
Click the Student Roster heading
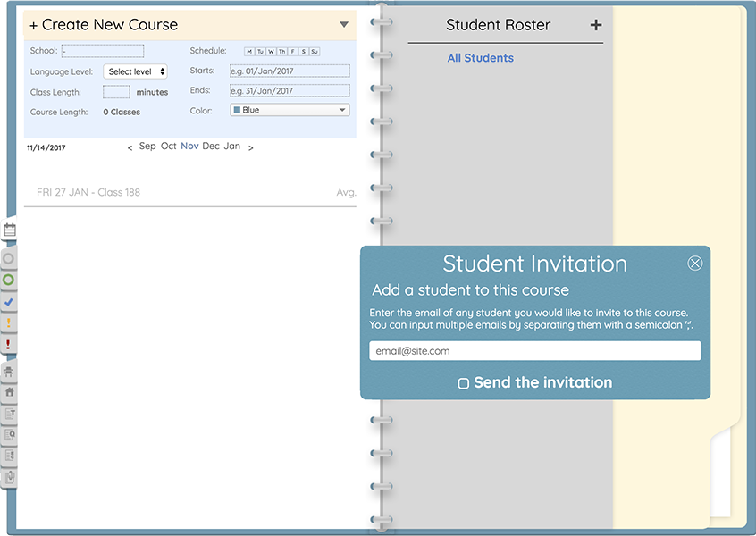point(498,25)
